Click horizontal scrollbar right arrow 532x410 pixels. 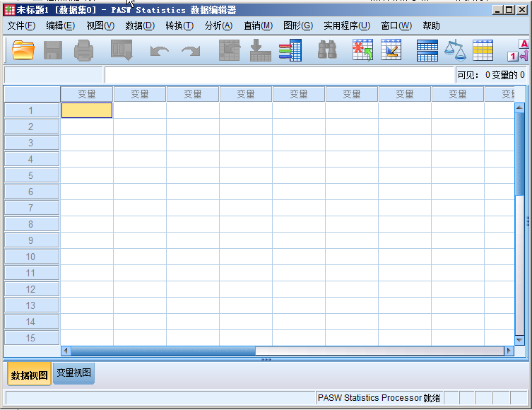[x=509, y=351]
